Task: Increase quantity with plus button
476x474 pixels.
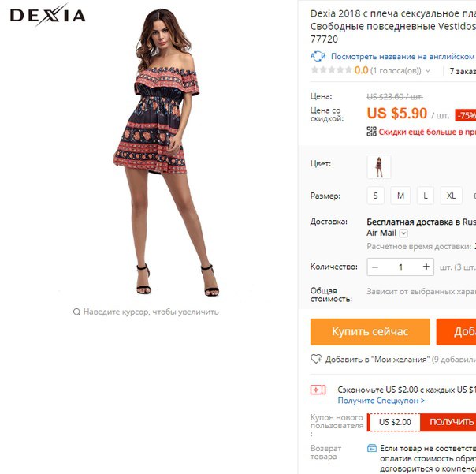Action: (426, 267)
